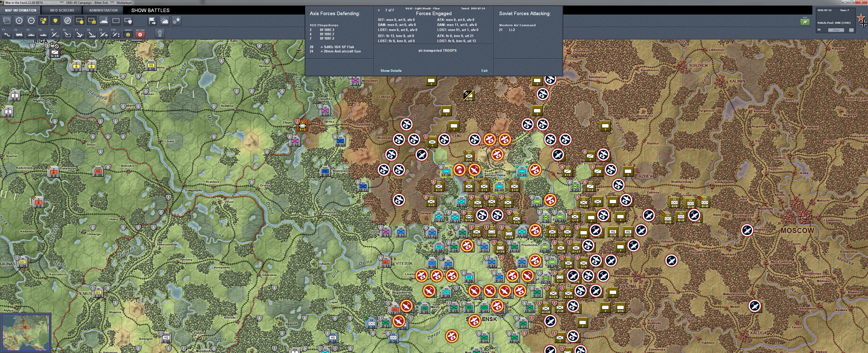Open the Map Information tab
Viewport: 868px width, 353px height.
20,10
